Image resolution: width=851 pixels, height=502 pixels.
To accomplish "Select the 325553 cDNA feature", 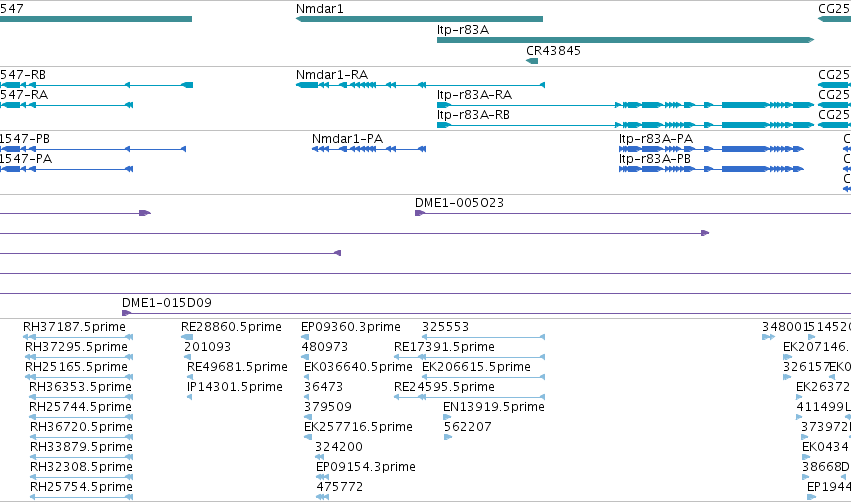I will pos(483,337).
